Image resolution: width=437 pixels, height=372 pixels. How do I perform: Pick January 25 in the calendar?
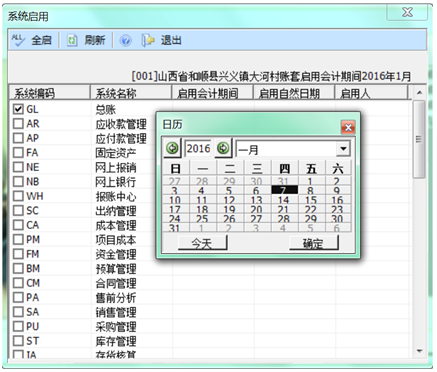(x=202, y=219)
